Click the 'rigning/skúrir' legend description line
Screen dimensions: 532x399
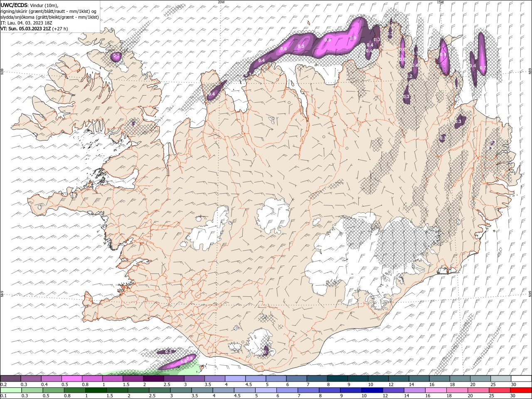(49, 11)
